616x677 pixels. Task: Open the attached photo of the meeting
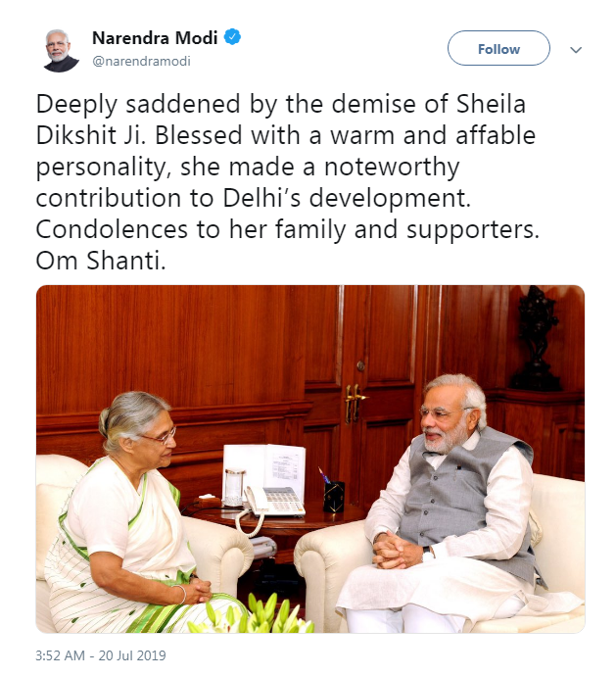pyautogui.click(x=309, y=459)
